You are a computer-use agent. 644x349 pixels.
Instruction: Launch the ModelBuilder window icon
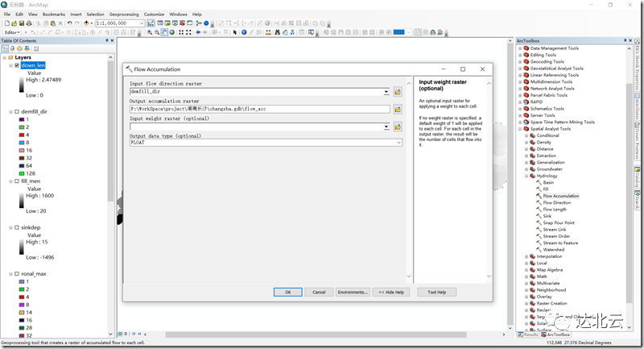pyautogui.click(x=198, y=23)
